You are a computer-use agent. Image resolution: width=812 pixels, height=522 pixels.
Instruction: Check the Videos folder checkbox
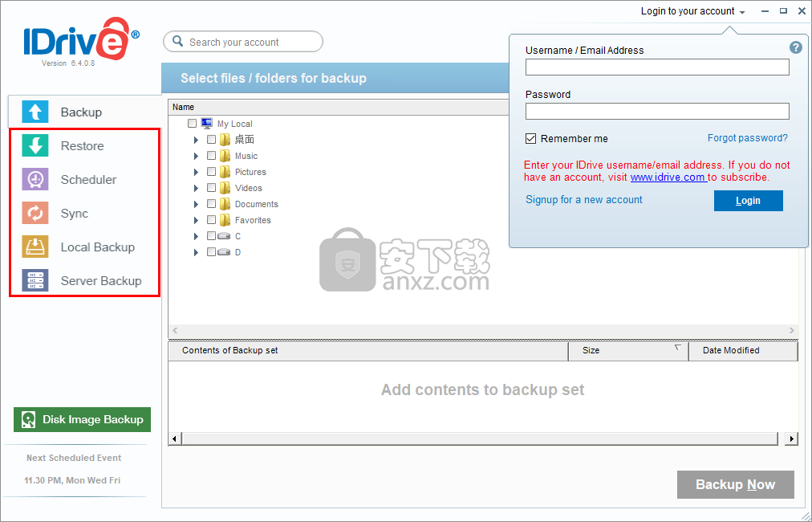click(x=211, y=188)
